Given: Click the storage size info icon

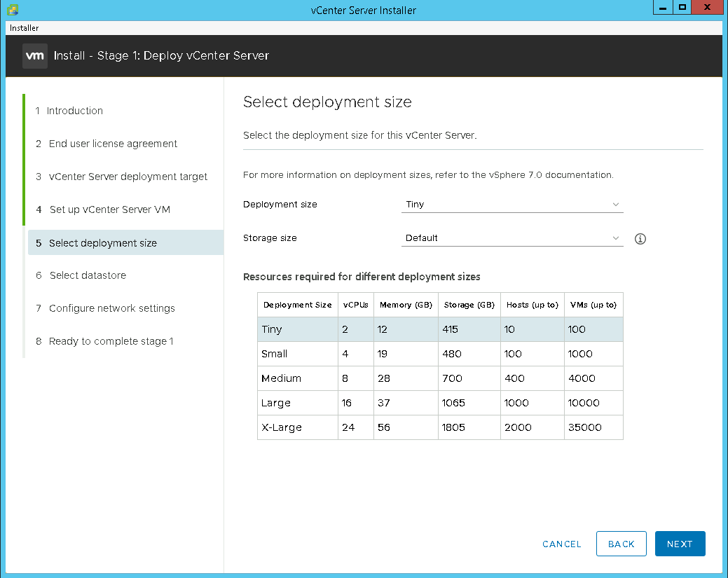Looking at the screenshot, I should click(x=640, y=239).
